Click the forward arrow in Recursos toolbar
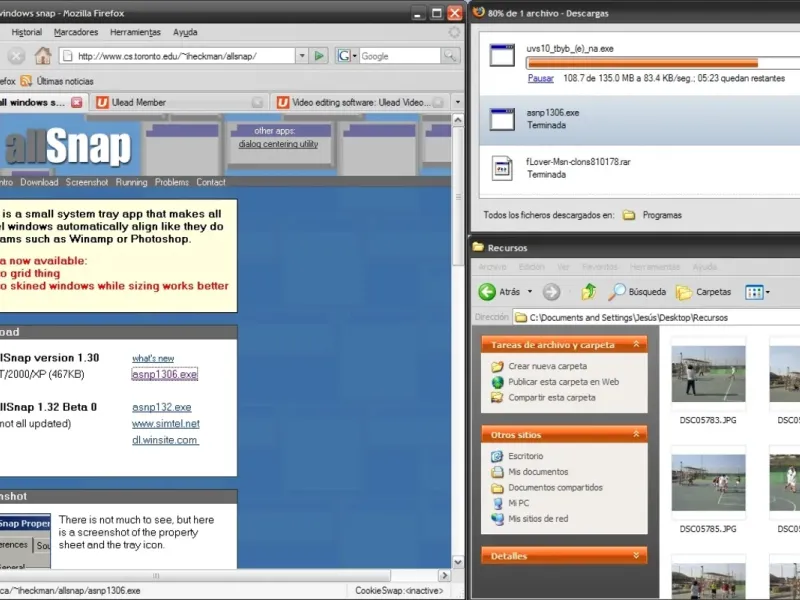This screenshot has height=600, width=800. click(x=551, y=292)
